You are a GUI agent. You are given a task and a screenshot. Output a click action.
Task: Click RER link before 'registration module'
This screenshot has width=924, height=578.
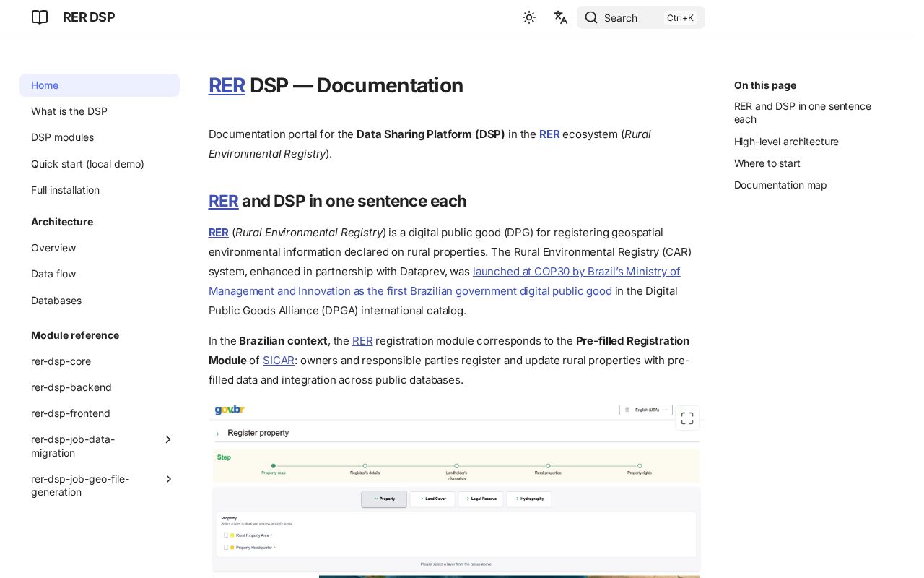pos(362,340)
